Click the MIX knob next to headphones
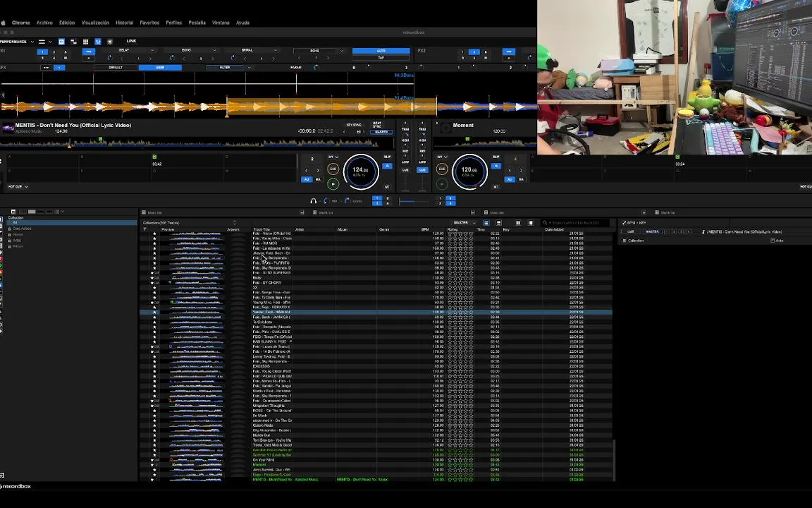This screenshot has height=508, width=812. [x=326, y=200]
